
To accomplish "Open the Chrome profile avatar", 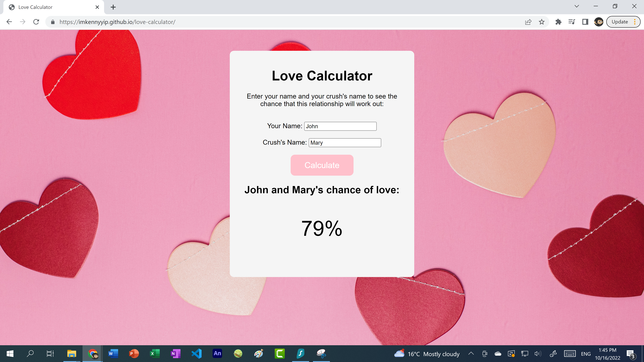I will [x=599, y=22].
